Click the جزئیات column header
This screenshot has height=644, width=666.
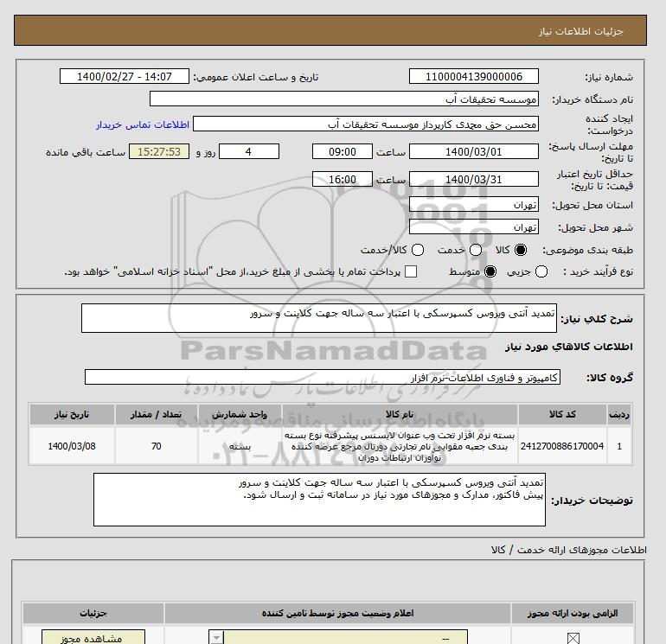coord(93,613)
